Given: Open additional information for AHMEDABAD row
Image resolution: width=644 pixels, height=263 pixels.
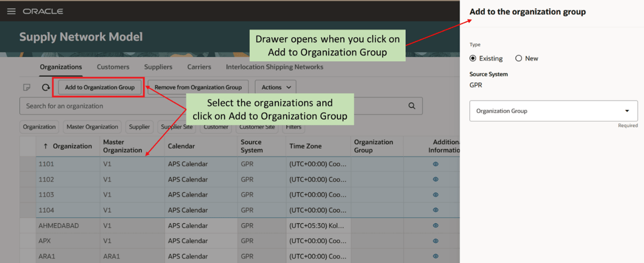Looking at the screenshot, I should 435,225.
